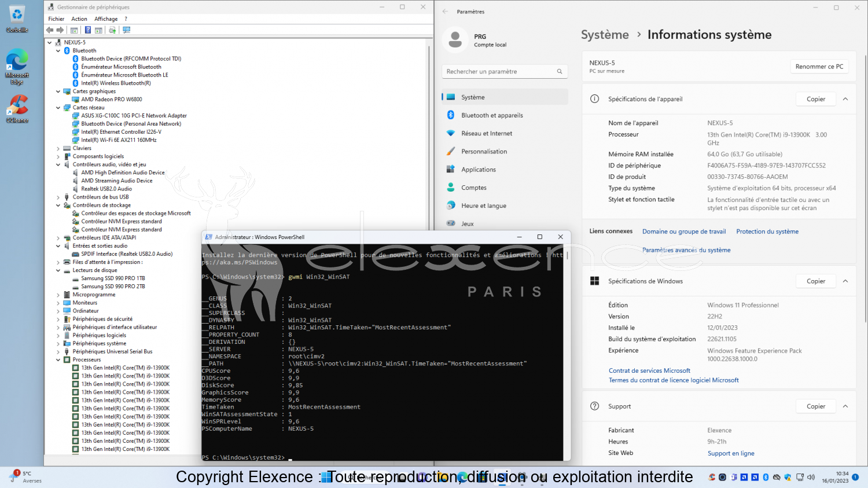Open the Microsoft Edge desktop icon
Viewport: 868px width, 488px height.
(17, 66)
